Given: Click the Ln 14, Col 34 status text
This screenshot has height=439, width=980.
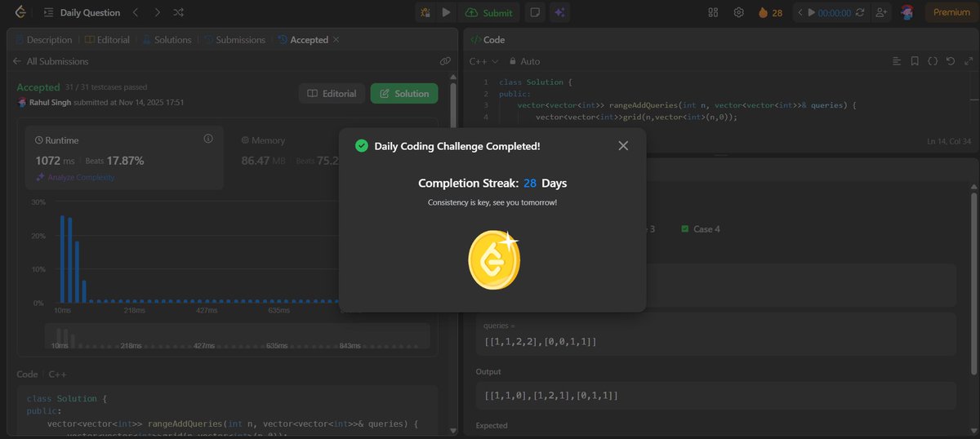Looking at the screenshot, I should click(x=951, y=141).
